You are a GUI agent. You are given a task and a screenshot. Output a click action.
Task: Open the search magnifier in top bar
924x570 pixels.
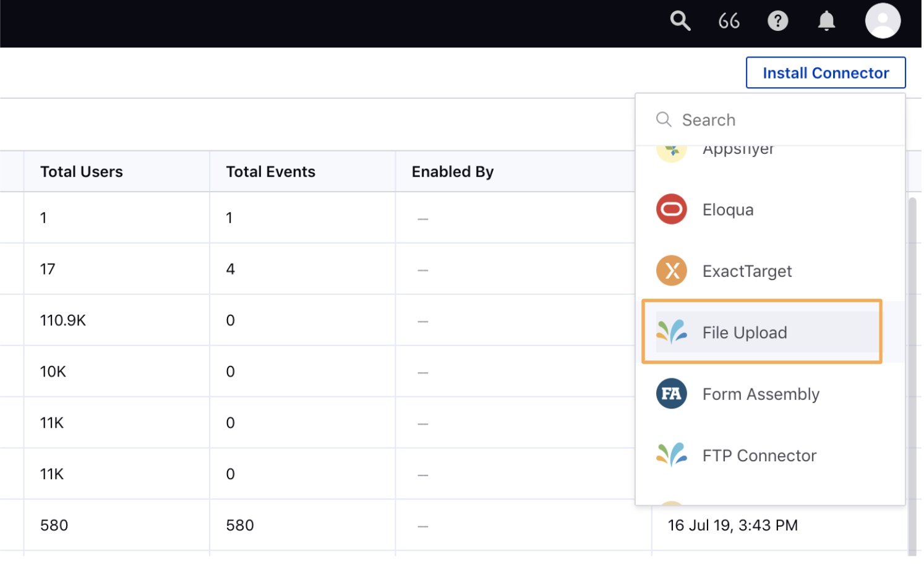point(680,21)
